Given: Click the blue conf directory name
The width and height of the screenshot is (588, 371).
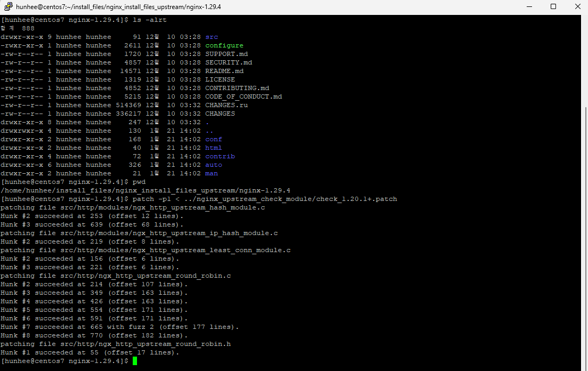Looking at the screenshot, I should point(213,139).
